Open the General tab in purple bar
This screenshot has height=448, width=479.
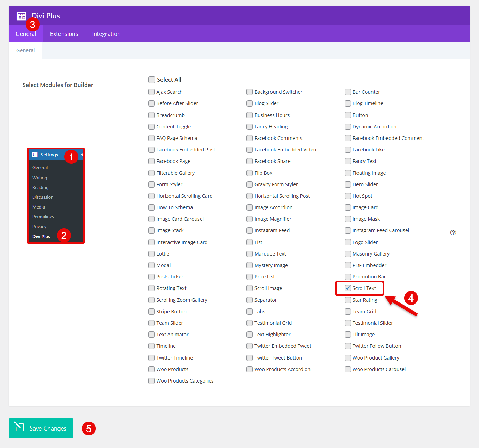[x=26, y=34]
